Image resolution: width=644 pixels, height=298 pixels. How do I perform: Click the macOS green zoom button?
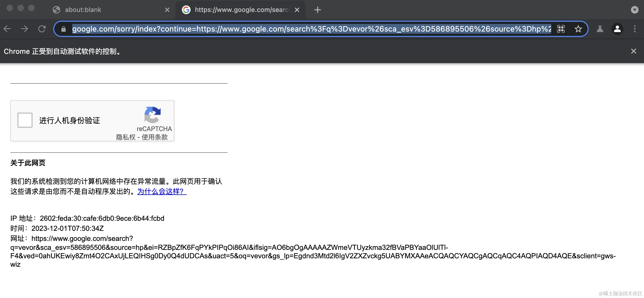point(31,8)
